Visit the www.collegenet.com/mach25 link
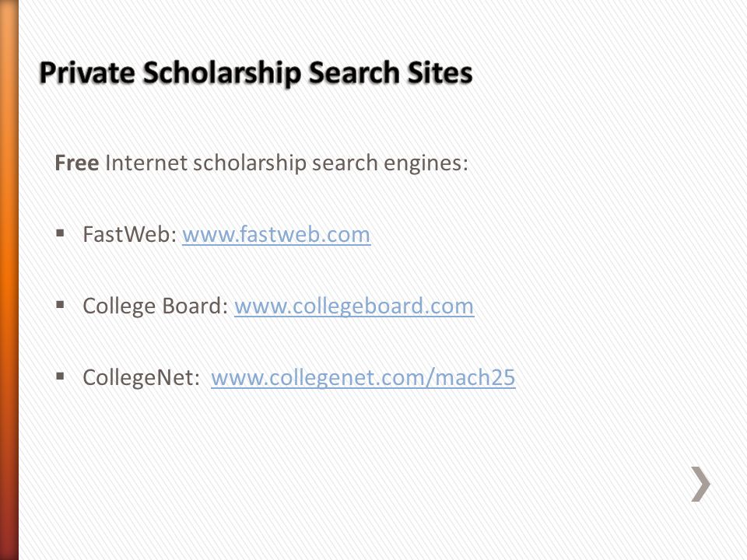The height and width of the screenshot is (560, 747). pos(363,378)
